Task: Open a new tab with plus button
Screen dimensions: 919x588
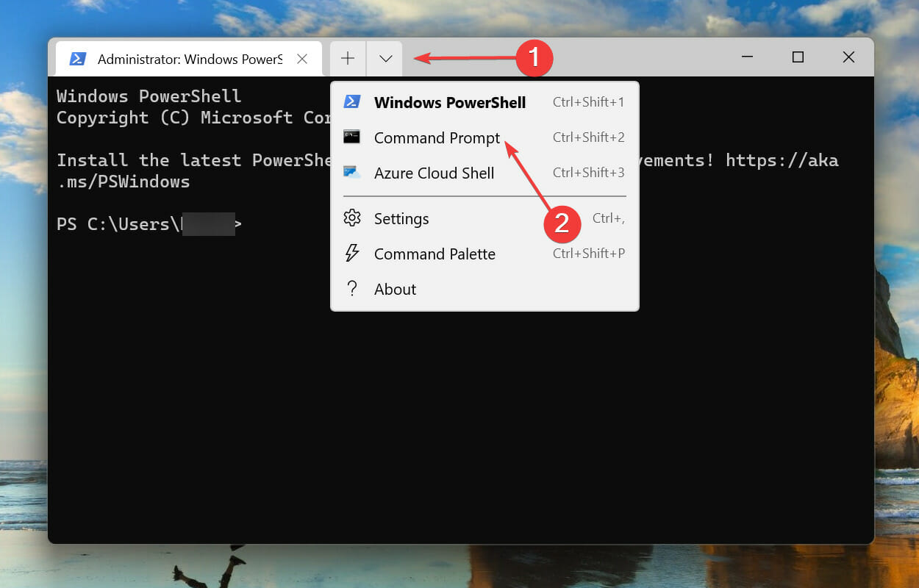Action: 348,58
